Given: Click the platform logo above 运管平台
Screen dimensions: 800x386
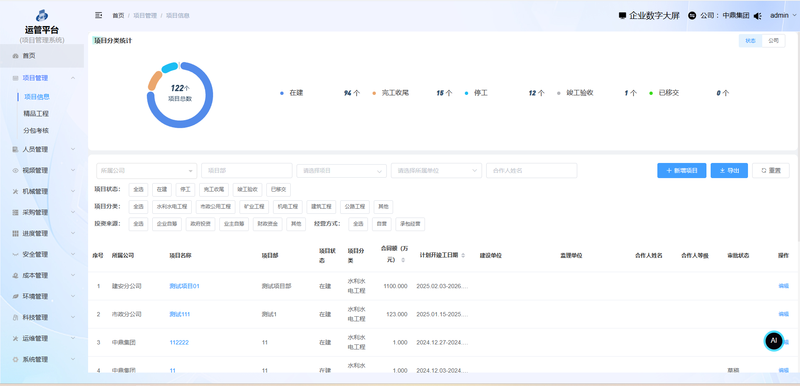Looking at the screenshot, I should tap(42, 16).
